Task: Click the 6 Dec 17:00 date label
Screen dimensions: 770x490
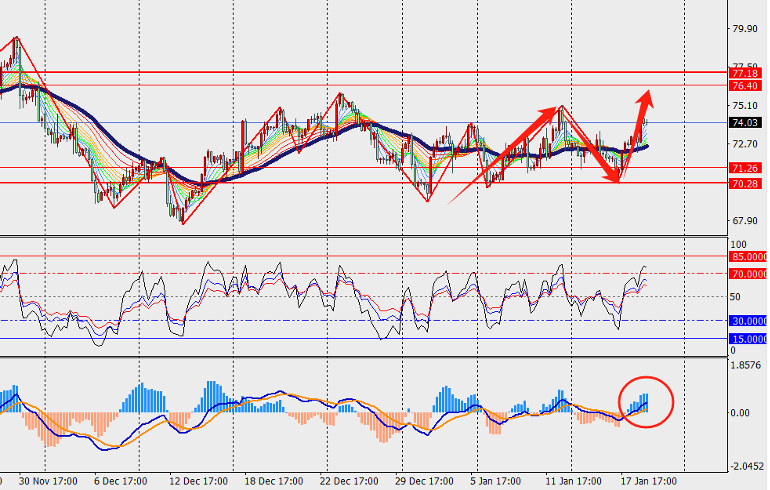Action: 121,481
